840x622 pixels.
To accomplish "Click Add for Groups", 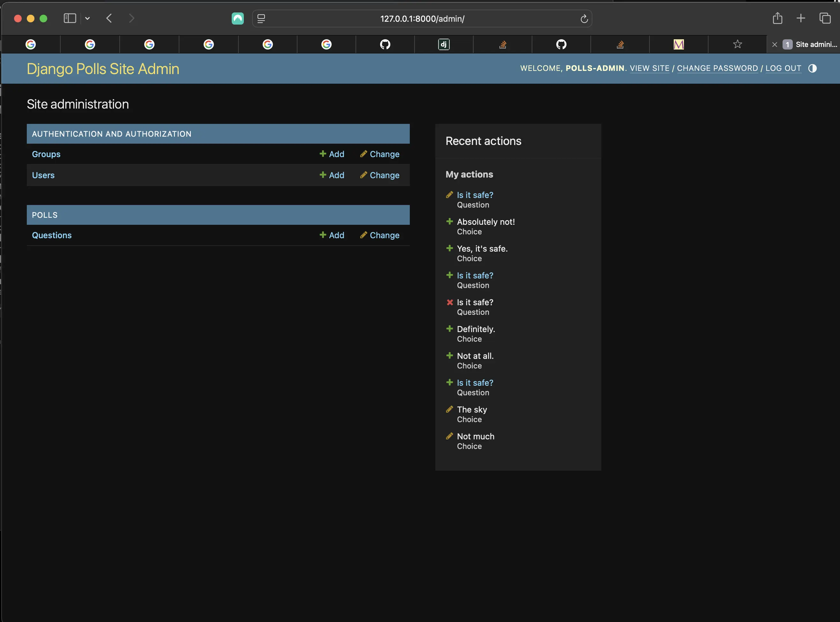I will pyautogui.click(x=332, y=154).
